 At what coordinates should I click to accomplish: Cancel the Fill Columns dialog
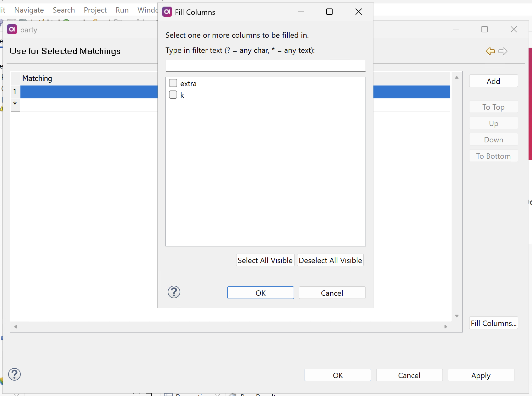pyautogui.click(x=332, y=293)
